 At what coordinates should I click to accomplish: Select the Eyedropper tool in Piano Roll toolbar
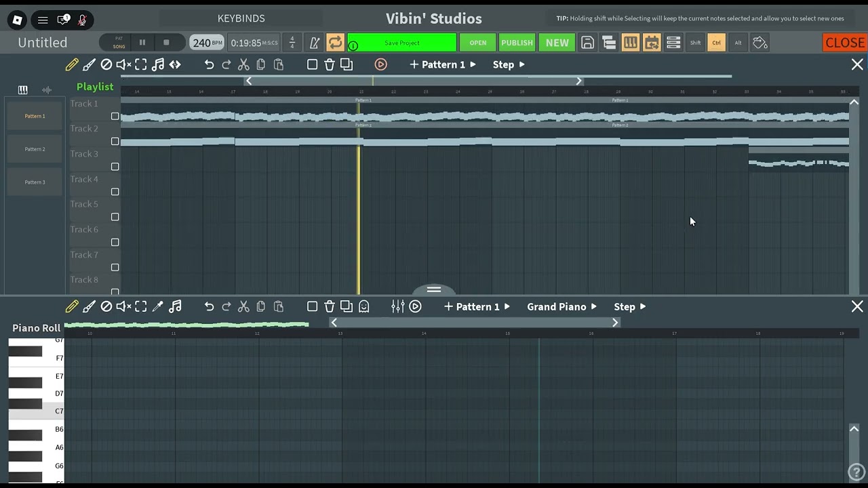pos(158,306)
